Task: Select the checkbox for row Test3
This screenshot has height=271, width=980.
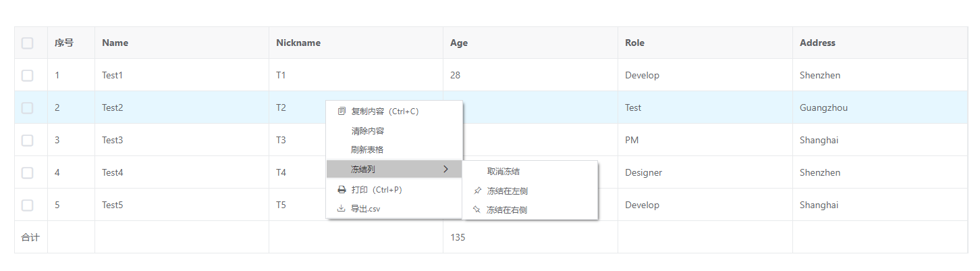Action: (27, 141)
